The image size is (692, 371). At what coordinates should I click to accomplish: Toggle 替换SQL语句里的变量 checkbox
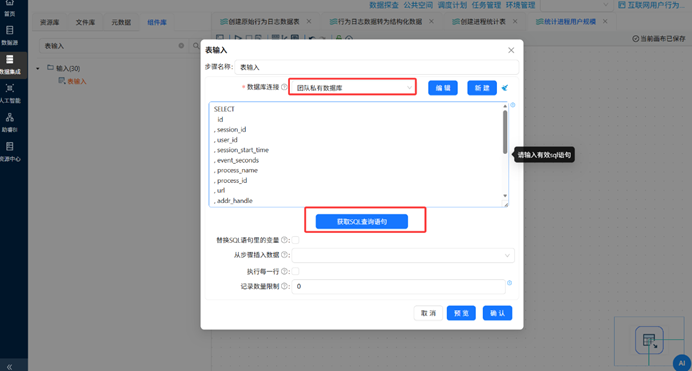click(295, 240)
